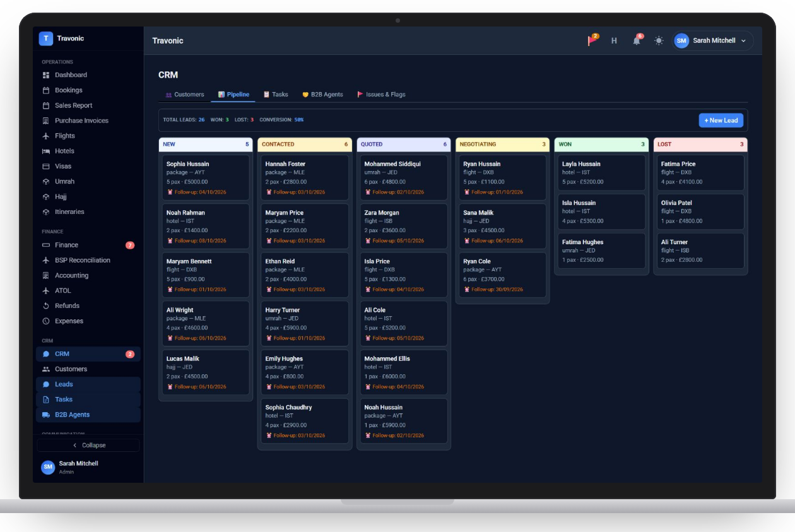The width and height of the screenshot is (795, 532).
Task: Click Olivia Patel name text
Action: click(676, 203)
